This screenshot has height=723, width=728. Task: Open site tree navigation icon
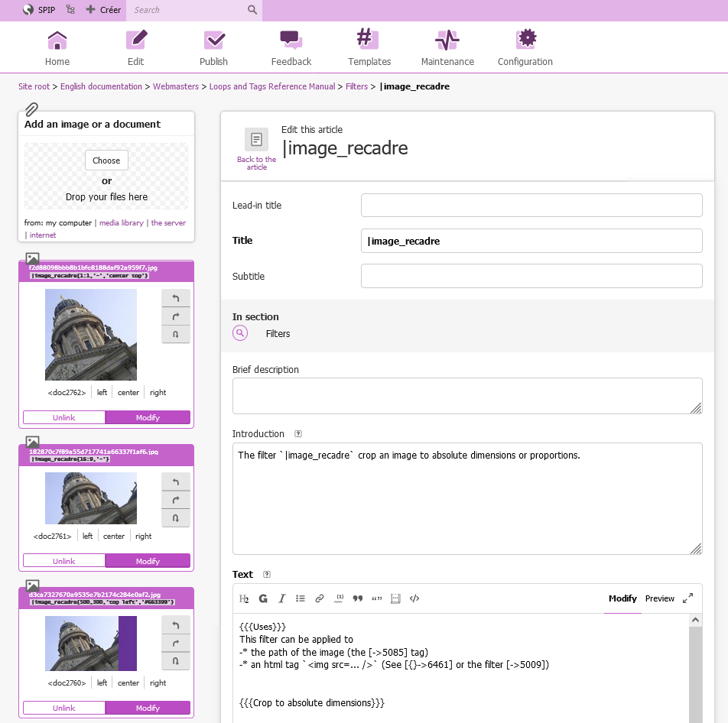point(70,10)
